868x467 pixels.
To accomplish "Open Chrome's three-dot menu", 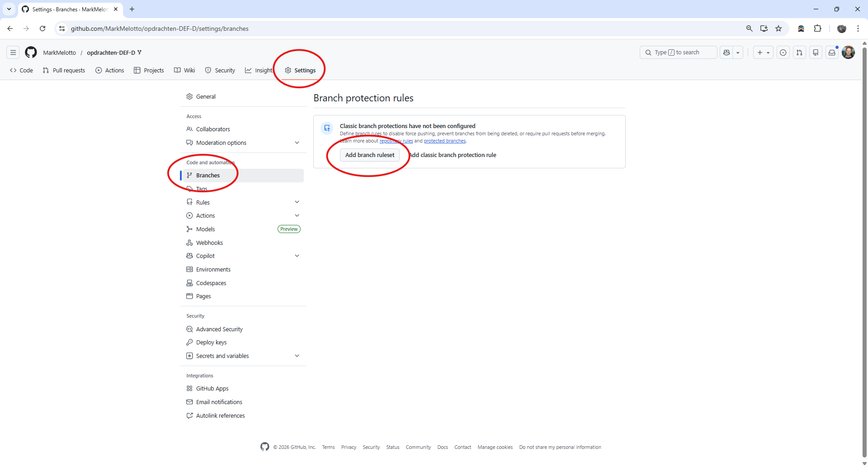I will click(858, 29).
